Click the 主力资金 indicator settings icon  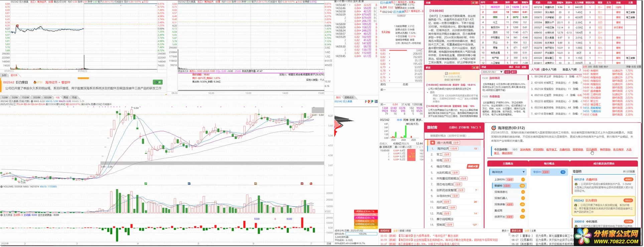click(x=2, y=215)
